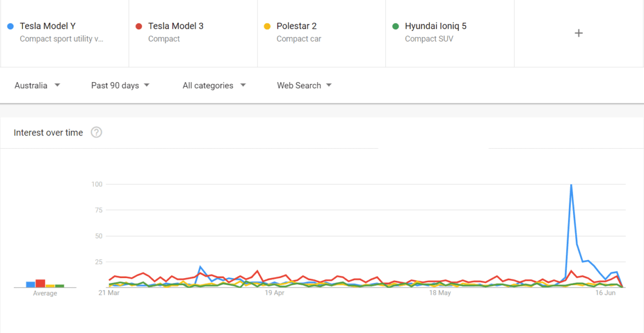Open the Past 90 days time range dropdown
The height and width of the screenshot is (333, 644).
(120, 85)
